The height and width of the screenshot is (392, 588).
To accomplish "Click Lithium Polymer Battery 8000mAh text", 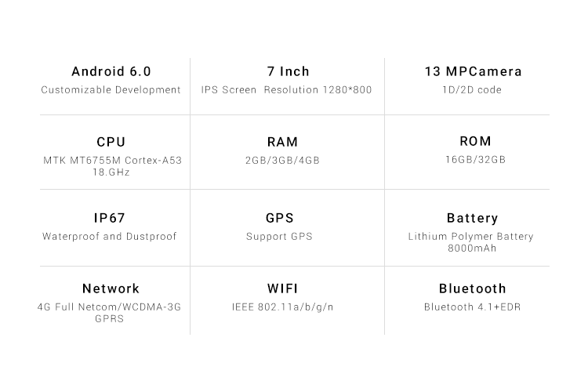I will (x=471, y=242).
